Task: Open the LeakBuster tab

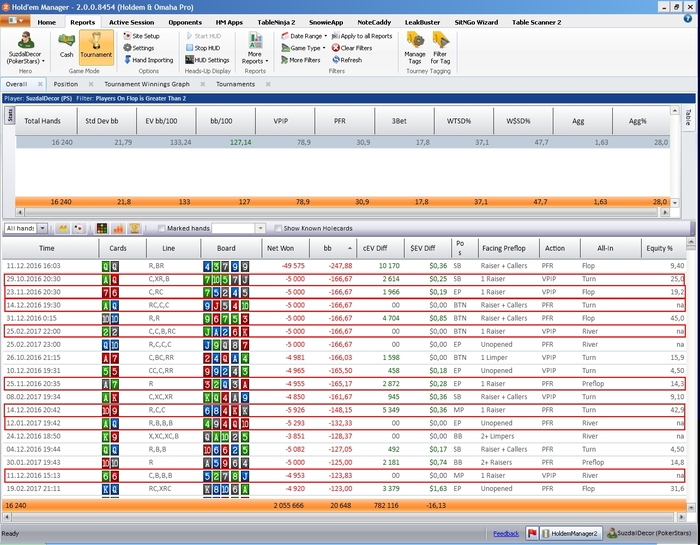Action: coord(422,22)
